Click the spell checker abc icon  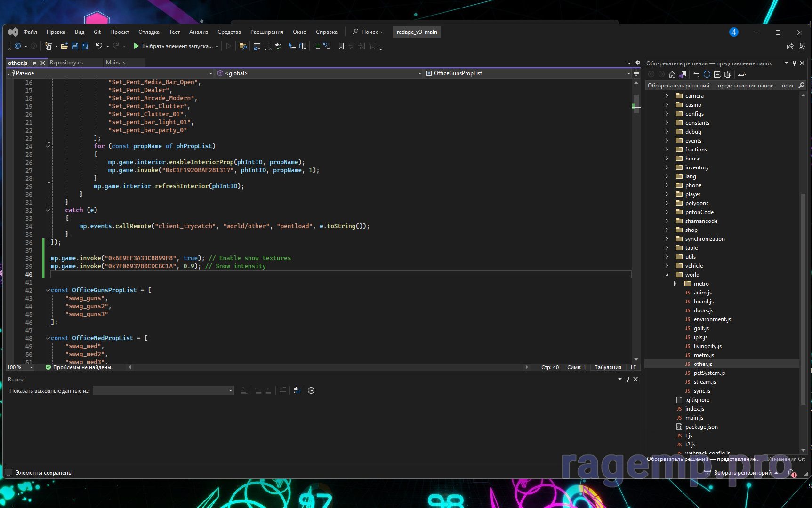278,46
